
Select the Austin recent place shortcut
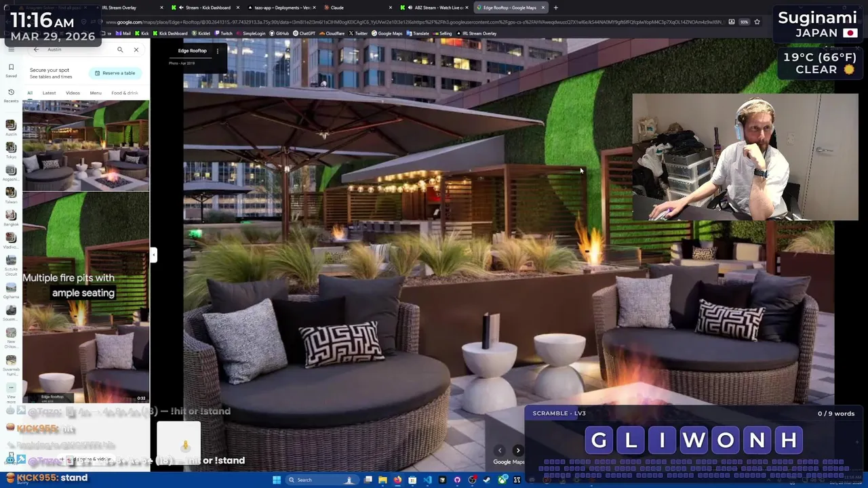point(11,127)
